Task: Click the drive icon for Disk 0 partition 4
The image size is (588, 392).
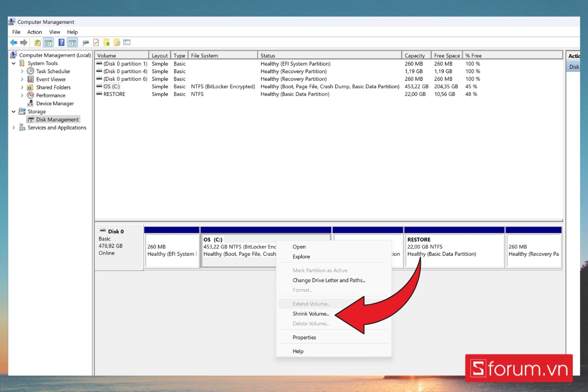Action: pyautogui.click(x=99, y=71)
